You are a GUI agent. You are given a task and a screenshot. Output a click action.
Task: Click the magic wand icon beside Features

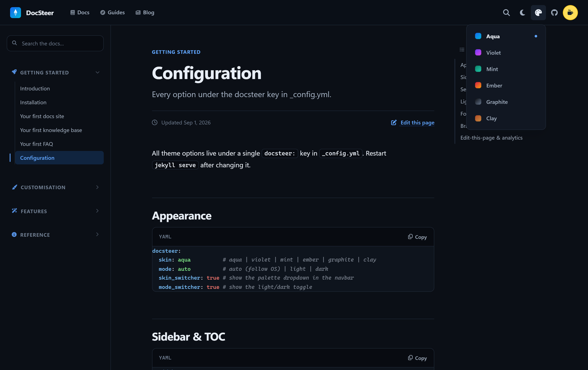(14, 211)
